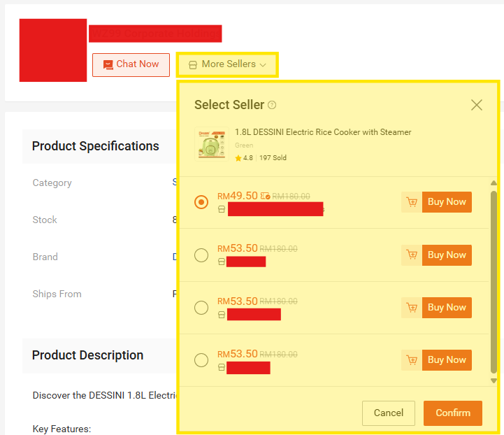Click the seller list scroll up arrow

494,183
